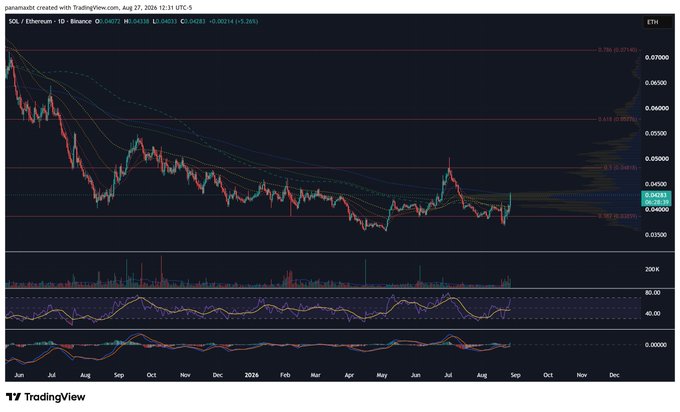The height and width of the screenshot is (412, 680).
Task: Click the low value L 0.04033
Action: pyautogui.click(x=164, y=21)
